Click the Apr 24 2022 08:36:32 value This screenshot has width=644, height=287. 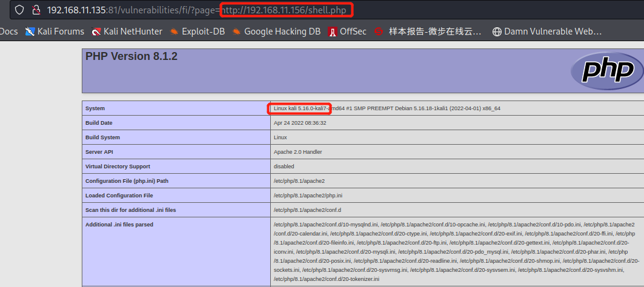click(300, 123)
